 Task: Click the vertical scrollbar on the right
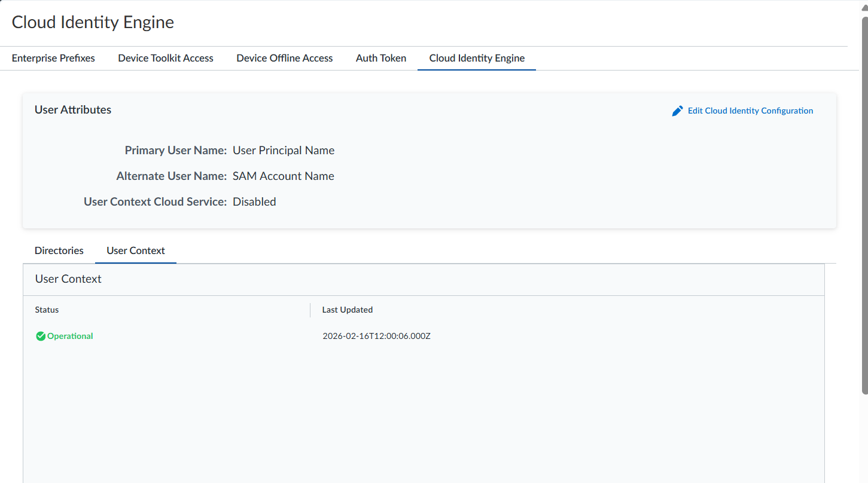[864, 203]
